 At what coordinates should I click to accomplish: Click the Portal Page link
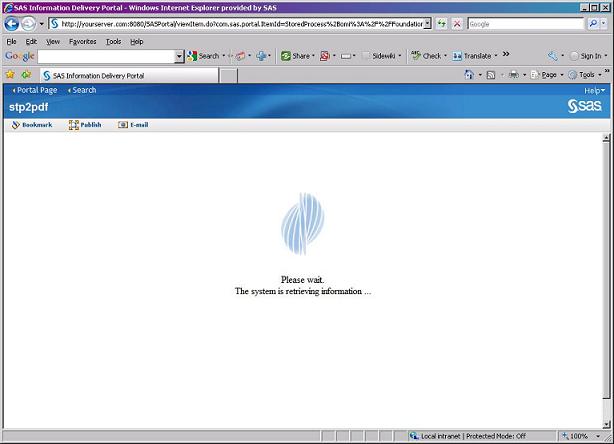click(35, 90)
